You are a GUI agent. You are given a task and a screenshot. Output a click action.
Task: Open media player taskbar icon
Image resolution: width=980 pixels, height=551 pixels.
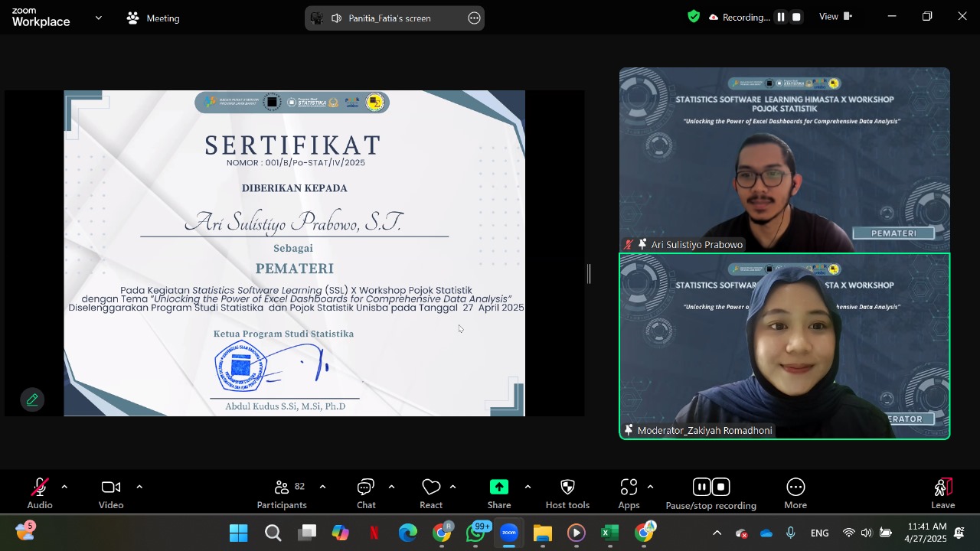tap(577, 533)
